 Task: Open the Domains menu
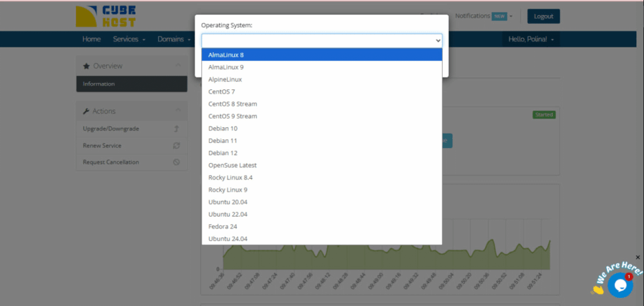pyautogui.click(x=174, y=39)
